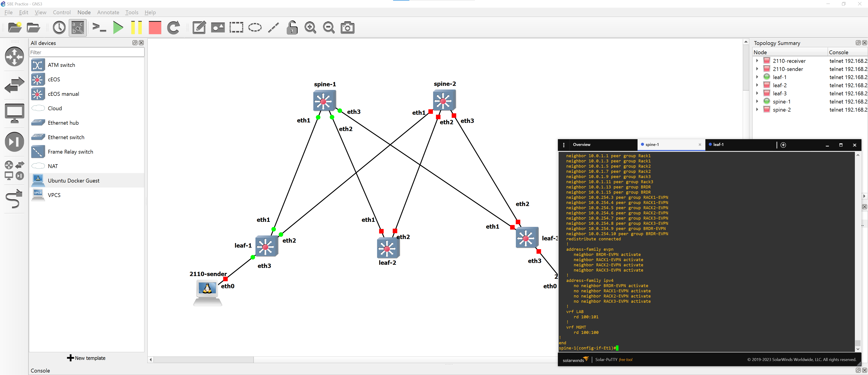This screenshot has width=868, height=375.
Task: Take a screenshot with camera icon
Action: [347, 28]
